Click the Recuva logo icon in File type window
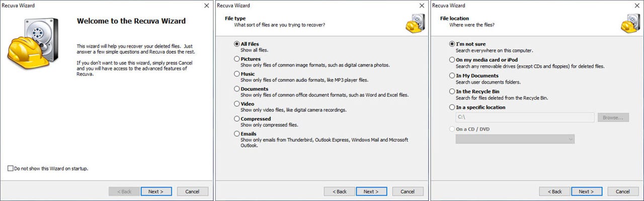 [415, 23]
